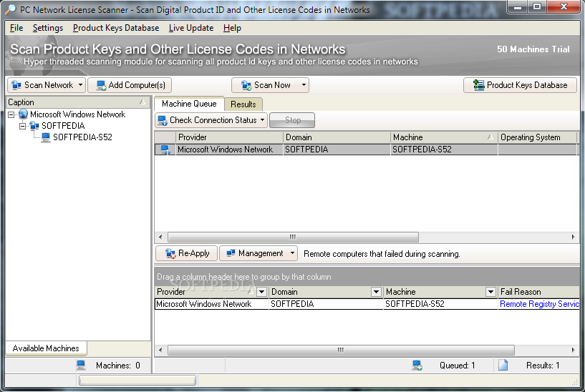Click the Scan Now button label
This screenshot has width=585, height=392.
pyautogui.click(x=272, y=85)
